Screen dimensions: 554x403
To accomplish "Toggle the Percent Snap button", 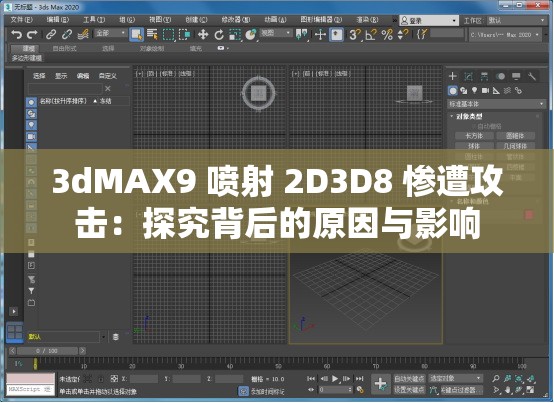I will (387, 35).
